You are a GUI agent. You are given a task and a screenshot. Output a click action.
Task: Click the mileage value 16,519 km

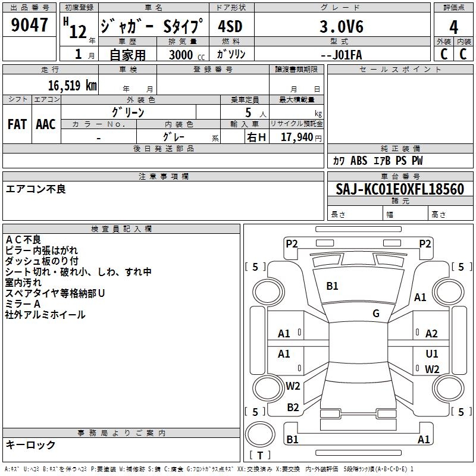tap(72, 86)
